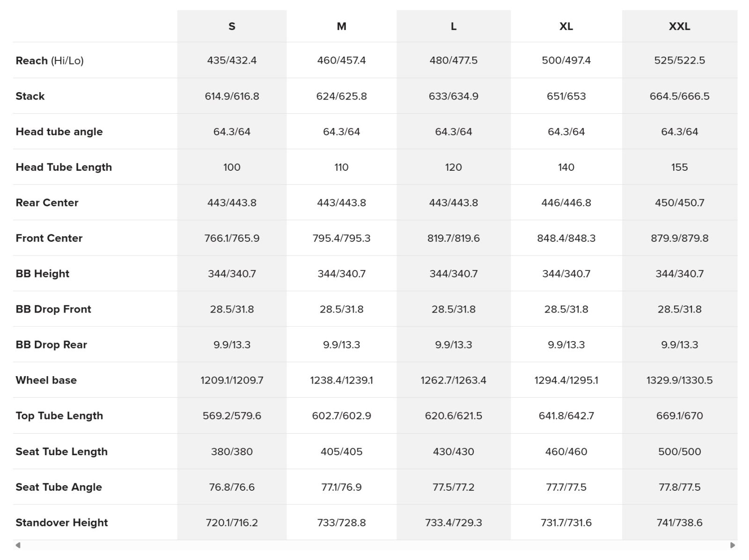Screen dimensions: 749x560
Task: Click the Standover Height row label
Action: coord(61,523)
